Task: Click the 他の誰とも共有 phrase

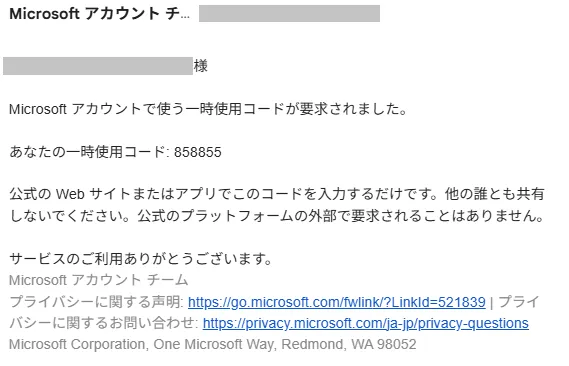Action: [495, 194]
